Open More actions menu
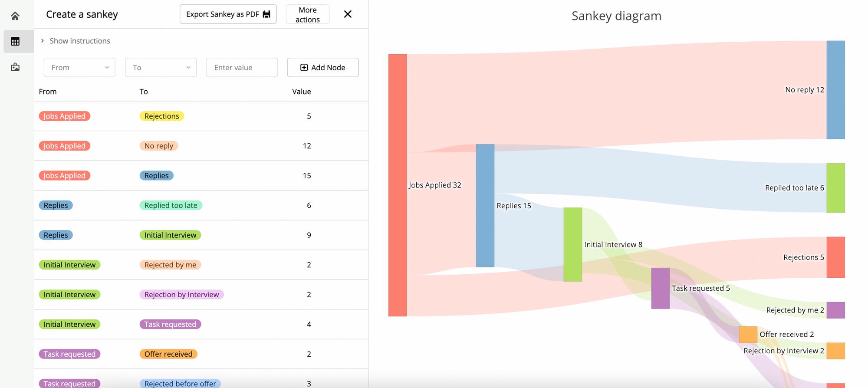 [308, 14]
